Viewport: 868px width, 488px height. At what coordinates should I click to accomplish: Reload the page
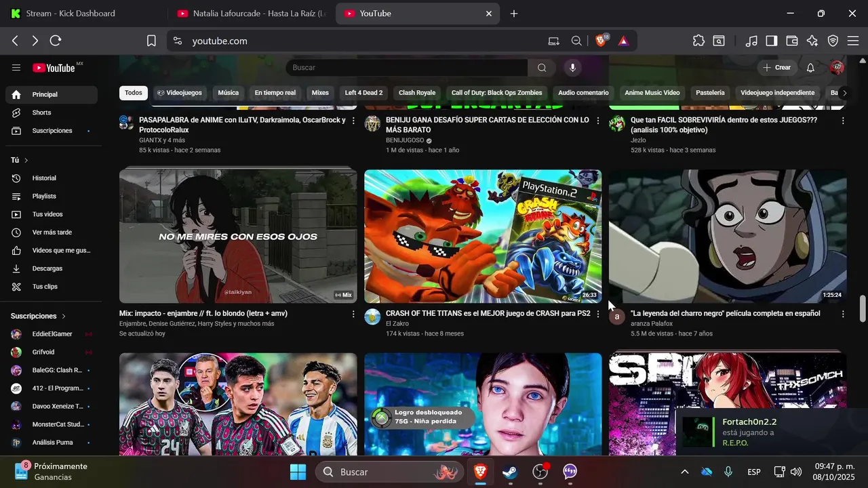pyautogui.click(x=56, y=41)
